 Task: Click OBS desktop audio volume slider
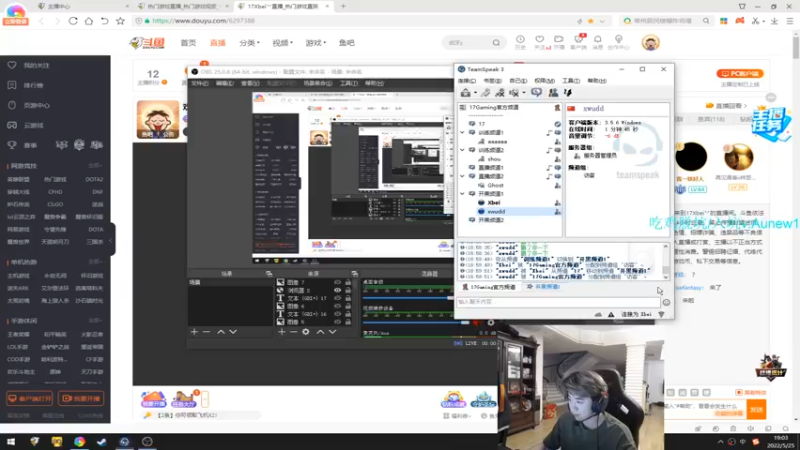408,298
